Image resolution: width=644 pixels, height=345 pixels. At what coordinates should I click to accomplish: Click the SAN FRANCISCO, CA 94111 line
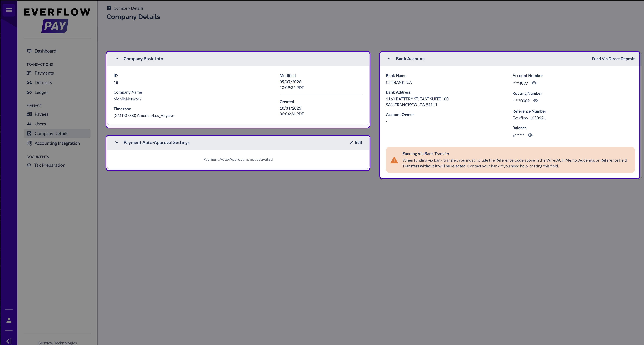(411, 105)
